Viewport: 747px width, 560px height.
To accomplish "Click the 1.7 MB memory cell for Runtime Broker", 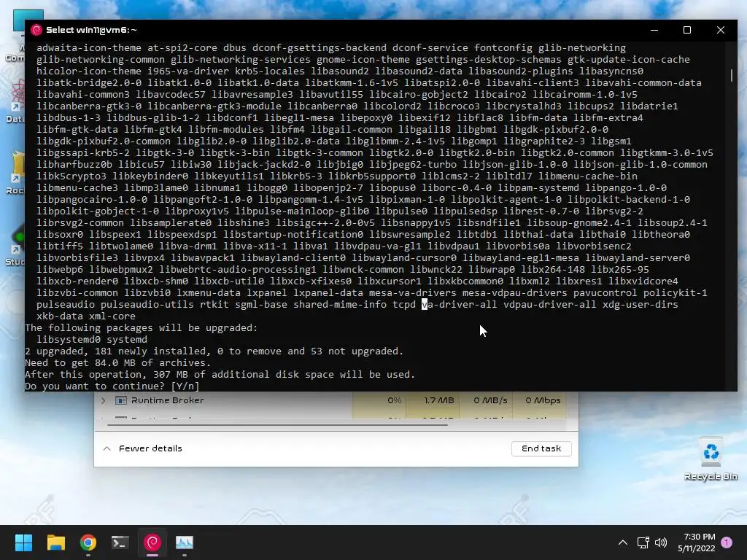I will tap(433, 400).
